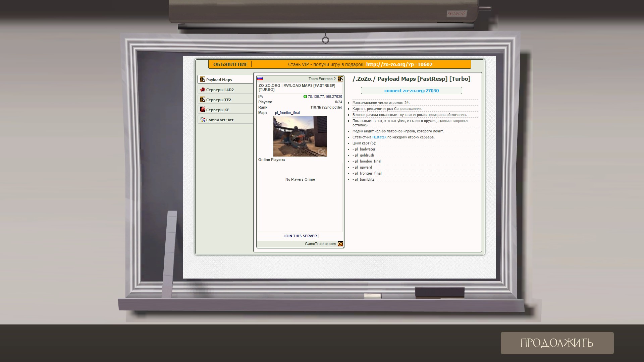Viewport: 644px width, 362px height.
Task: Select the Серверы KF tab
Action: coord(218,110)
